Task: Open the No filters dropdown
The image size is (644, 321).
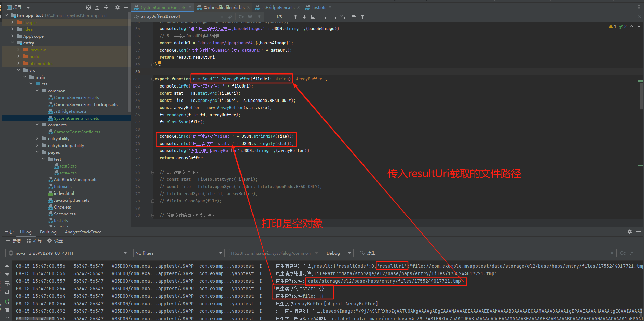Action: tap(179, 253)
